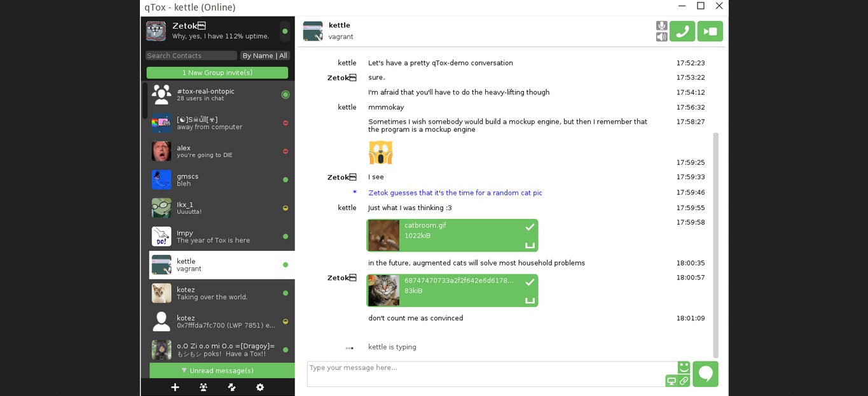This screenshot has height=396, width=868.
Task: Switch the contact filter to All
Action: click(282, 55)
